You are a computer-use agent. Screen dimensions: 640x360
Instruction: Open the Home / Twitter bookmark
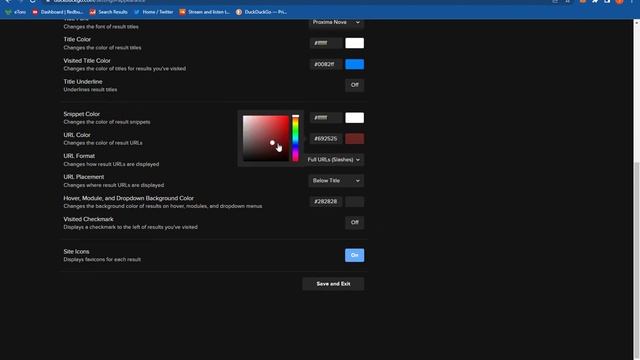[153, 12]
